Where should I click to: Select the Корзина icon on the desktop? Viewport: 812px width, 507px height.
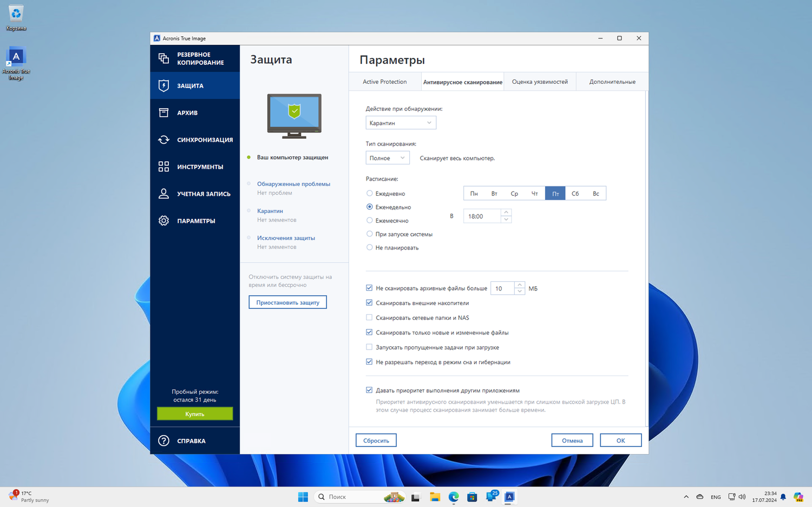click(x=16, y=17)
